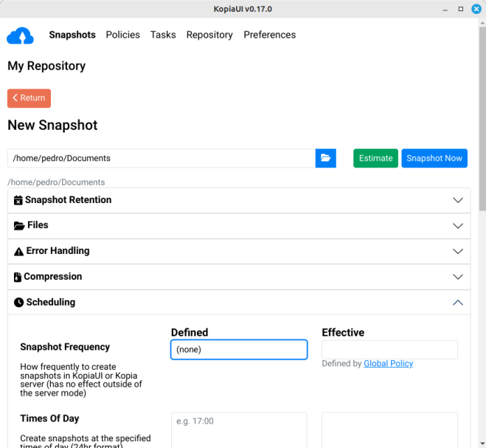The image size is (486, 448).
Task: Click the "My Repository" heading
Action: (46, 66)
